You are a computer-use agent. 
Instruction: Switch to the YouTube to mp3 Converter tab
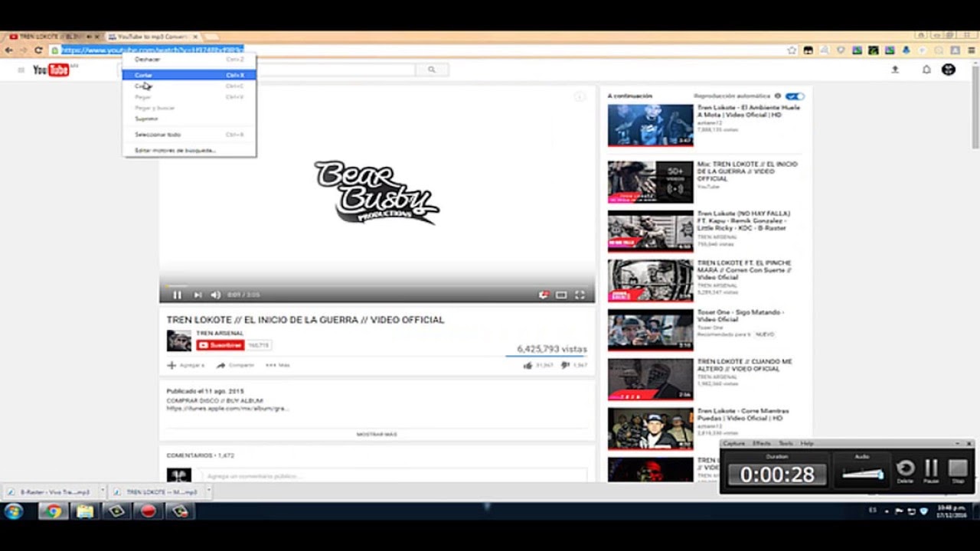[x=153, y=37]
